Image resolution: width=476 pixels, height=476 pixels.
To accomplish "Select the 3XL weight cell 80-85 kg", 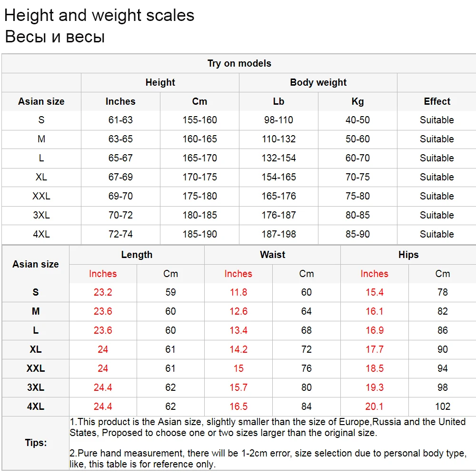I will click(x=357, y=215).
